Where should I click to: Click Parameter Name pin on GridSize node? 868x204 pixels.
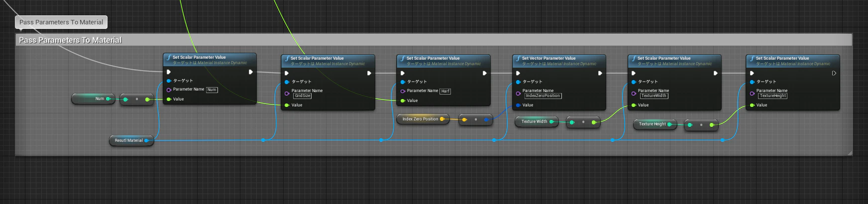click(287, 93)
